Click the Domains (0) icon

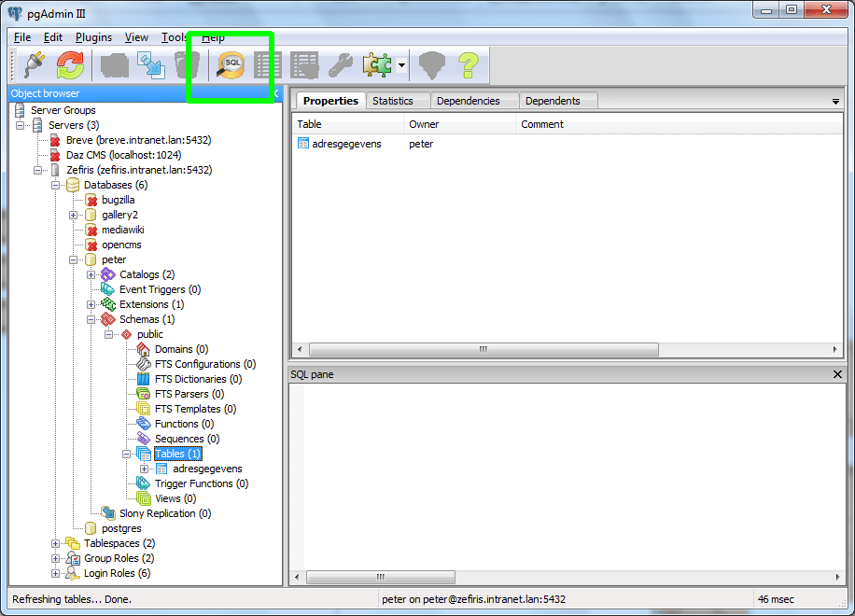coord(144,349)
